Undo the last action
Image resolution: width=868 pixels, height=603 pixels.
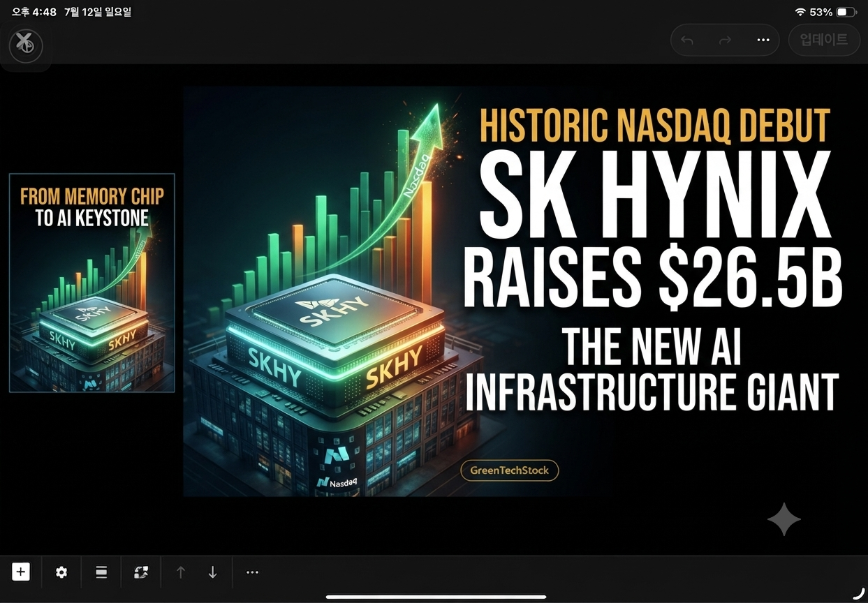[x=687, y=40]
